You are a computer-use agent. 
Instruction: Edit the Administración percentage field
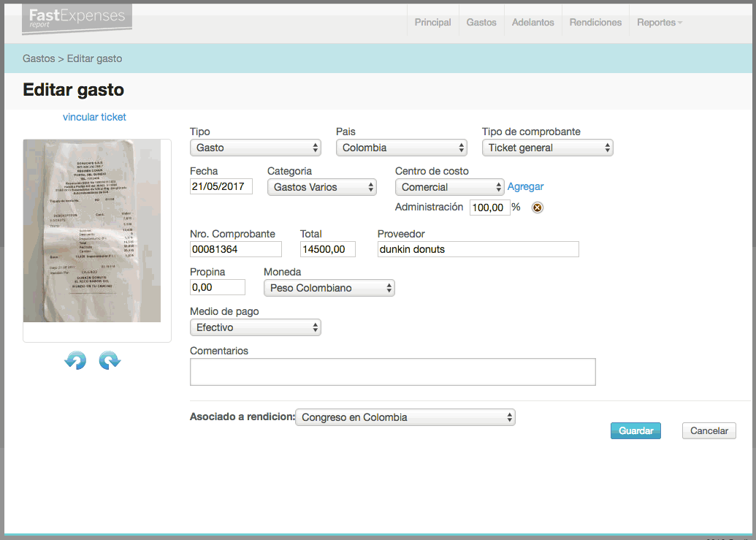(490, 208)
